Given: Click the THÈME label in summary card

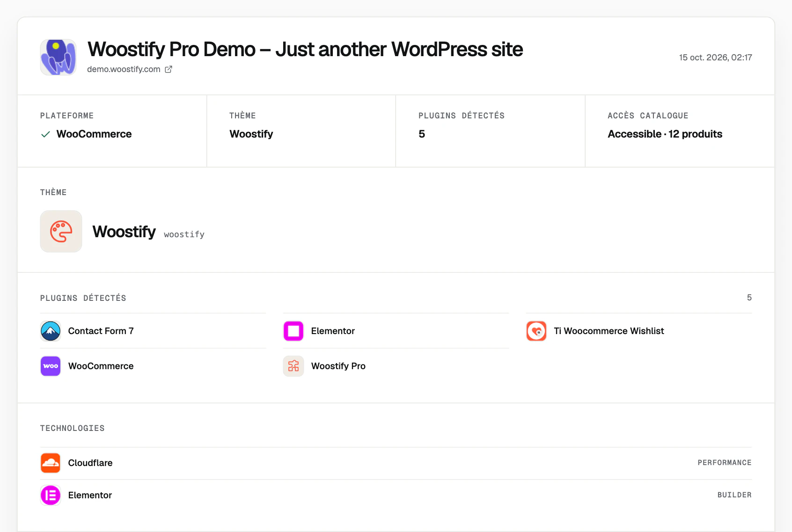Looking at the screenshot, I should 242,116.
